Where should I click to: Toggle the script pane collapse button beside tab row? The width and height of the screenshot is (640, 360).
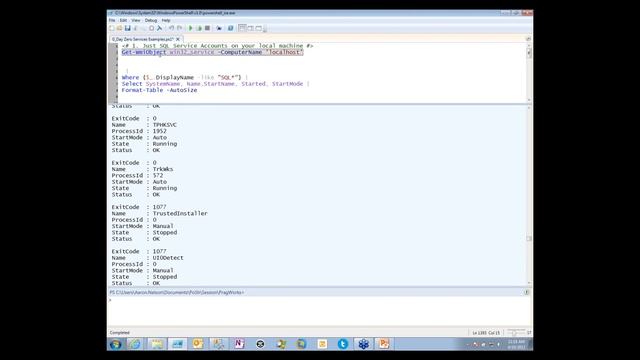(529, 39)
